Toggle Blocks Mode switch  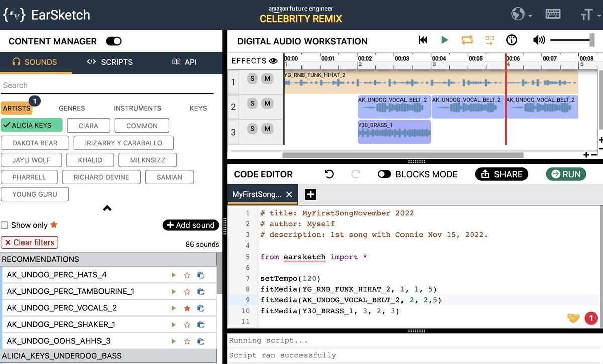click(385, 174)
